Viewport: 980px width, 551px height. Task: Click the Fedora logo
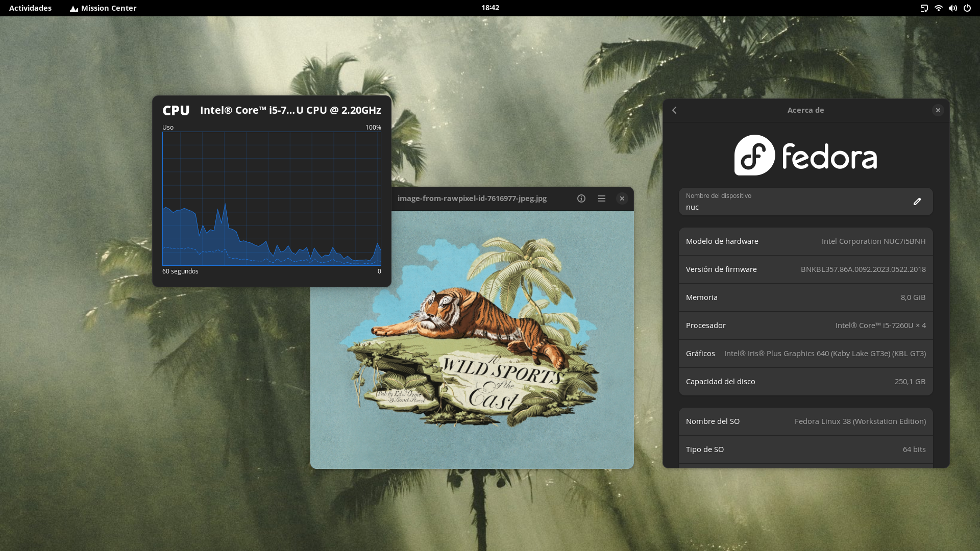(805, 155)
